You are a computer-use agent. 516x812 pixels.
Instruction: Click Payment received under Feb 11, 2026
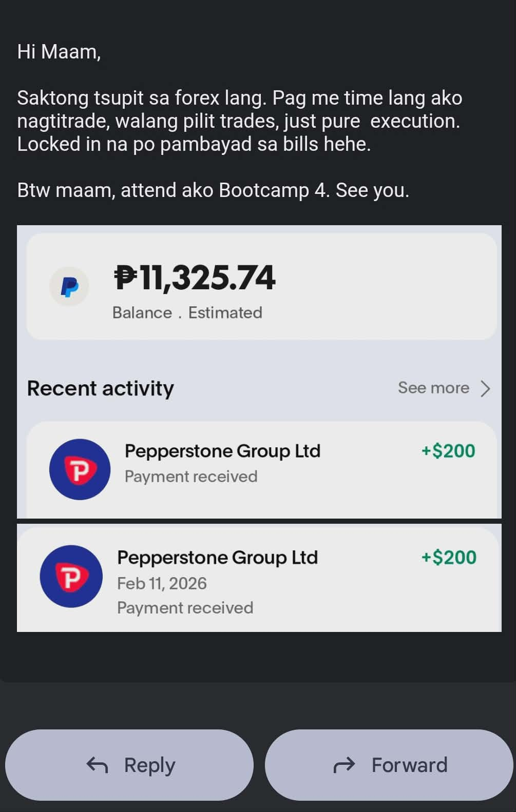coord(185,608)
